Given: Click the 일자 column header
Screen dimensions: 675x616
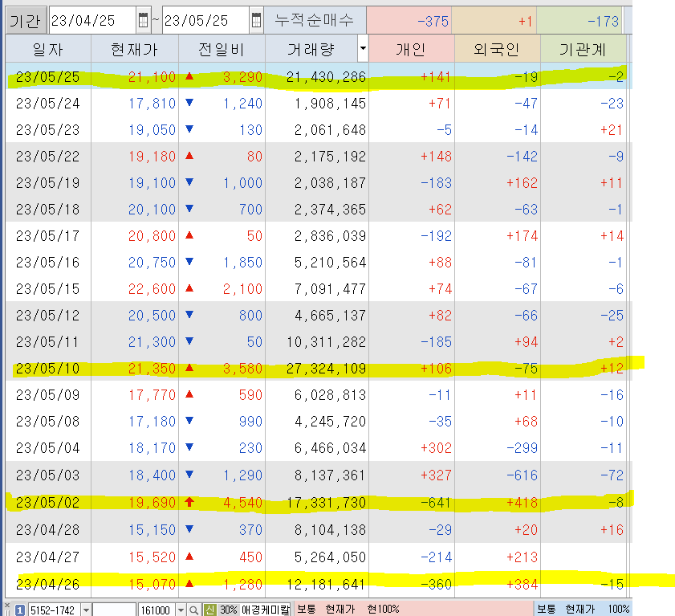Looking at the screenshot, I should point(48,49).
